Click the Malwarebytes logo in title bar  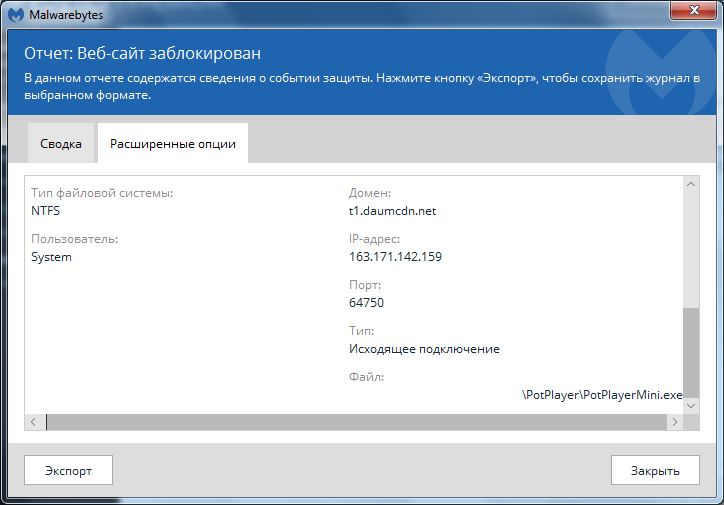16,14
